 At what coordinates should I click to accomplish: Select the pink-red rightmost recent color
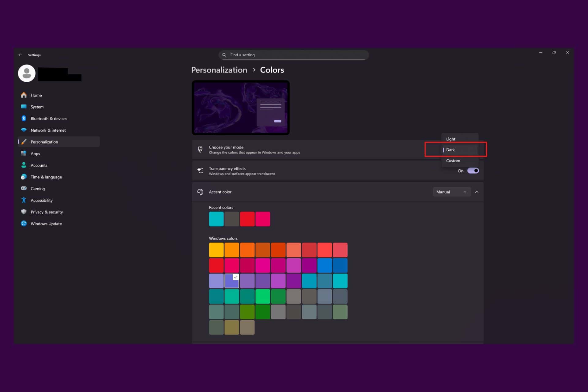click(263, 219)
